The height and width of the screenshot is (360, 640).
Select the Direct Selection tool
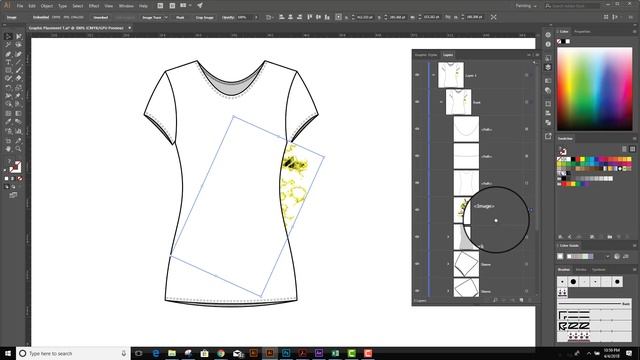click(x=18, y=37)
